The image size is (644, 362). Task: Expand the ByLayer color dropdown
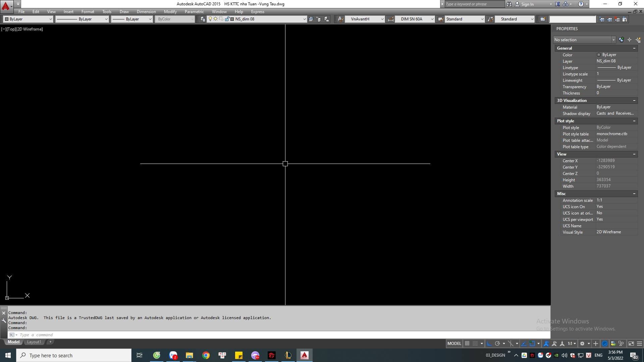click(x=50, y=18)
